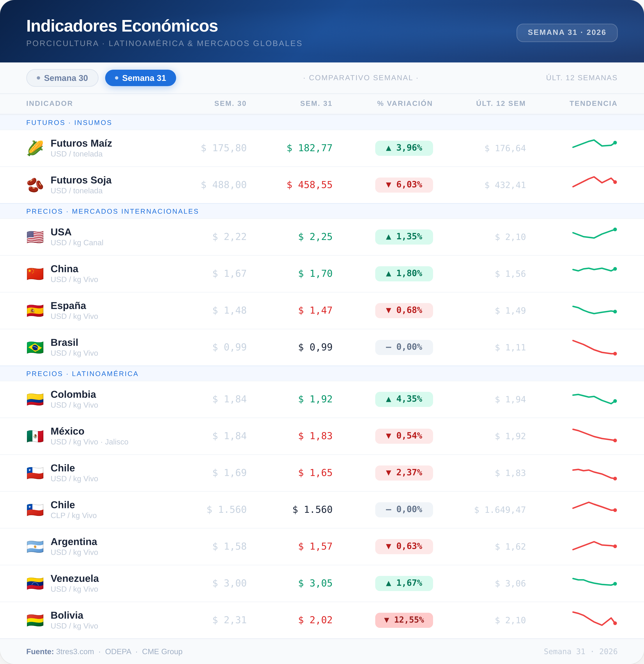This screenshot has height=664, width=644.
Task: Click the 1,67% variation badge for Venezuela
Action: (404, 583)
